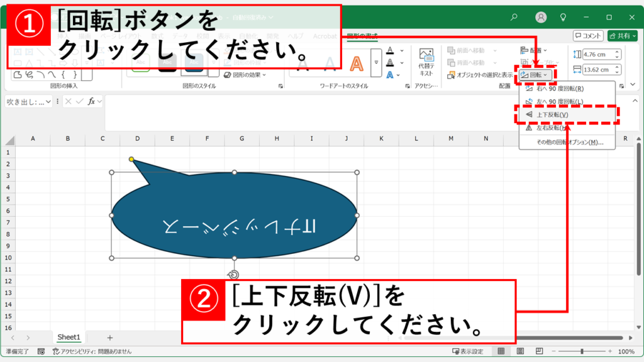This screenshot has height=362, width=644.
Task: Click the search magnifier in title bar
Action: 514,17
